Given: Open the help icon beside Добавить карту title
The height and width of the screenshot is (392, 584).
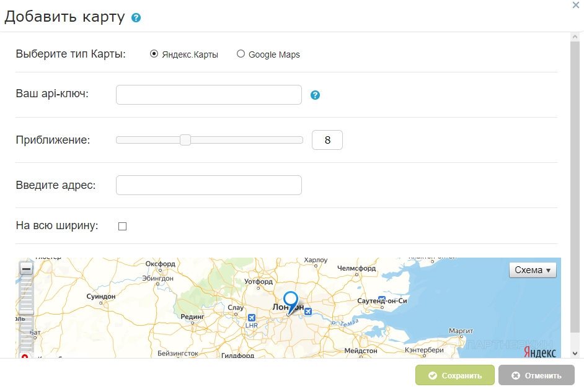Looking at the screenshot, I should (x=136, y=18).
